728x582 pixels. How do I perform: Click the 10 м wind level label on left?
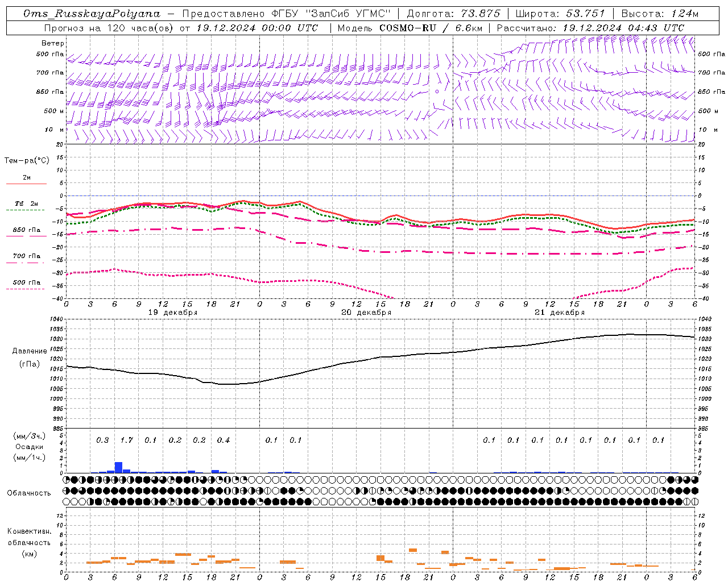(54, 130)
